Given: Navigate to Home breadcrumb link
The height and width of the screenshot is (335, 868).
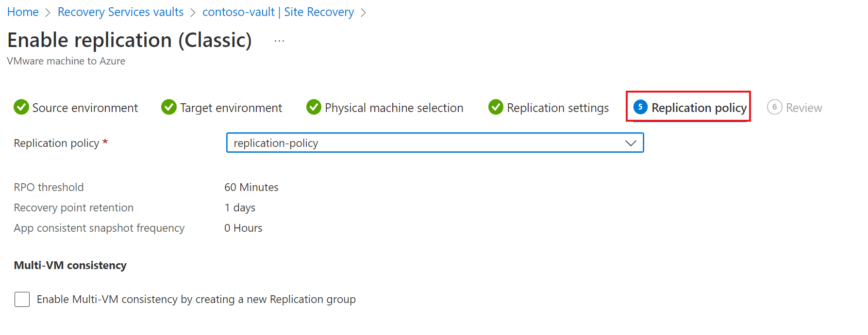Looking at the screenshot, I should tap(23, 12).
